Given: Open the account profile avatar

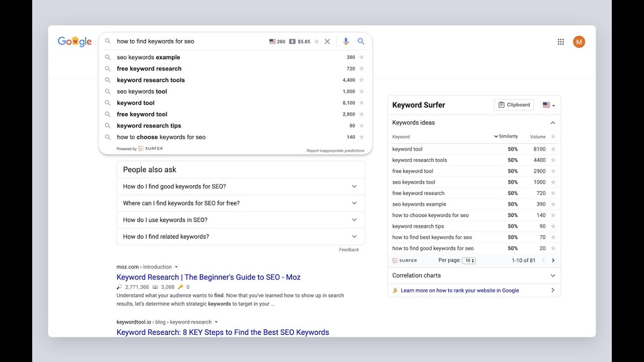Looking at the screenshot, I should tap(579, 42).
